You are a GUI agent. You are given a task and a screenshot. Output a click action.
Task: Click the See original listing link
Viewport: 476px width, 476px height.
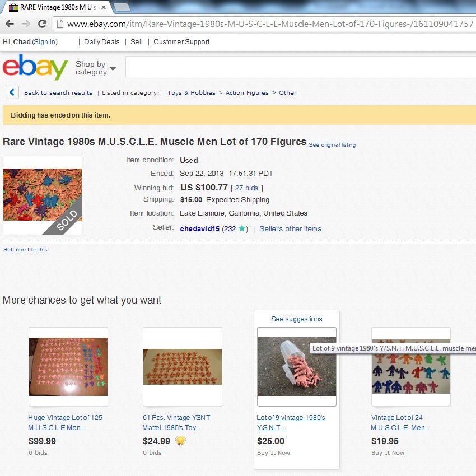coord(332,145)
